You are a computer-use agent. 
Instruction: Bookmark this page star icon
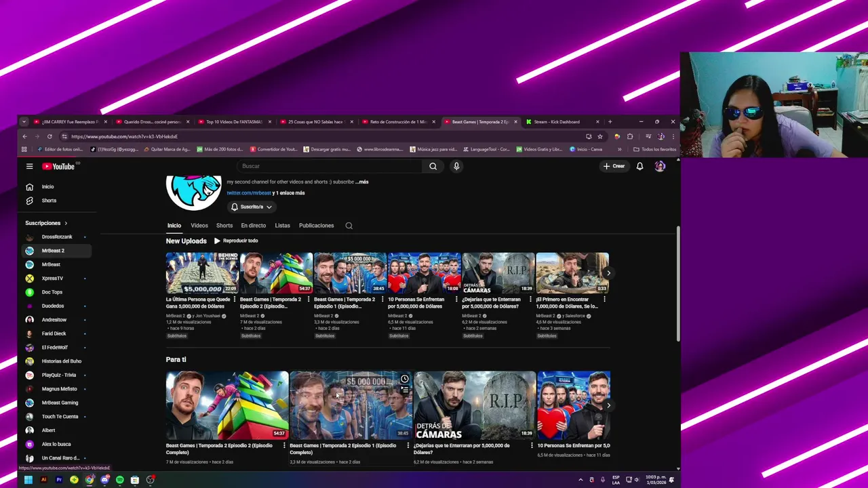click(x=599, y=136)
